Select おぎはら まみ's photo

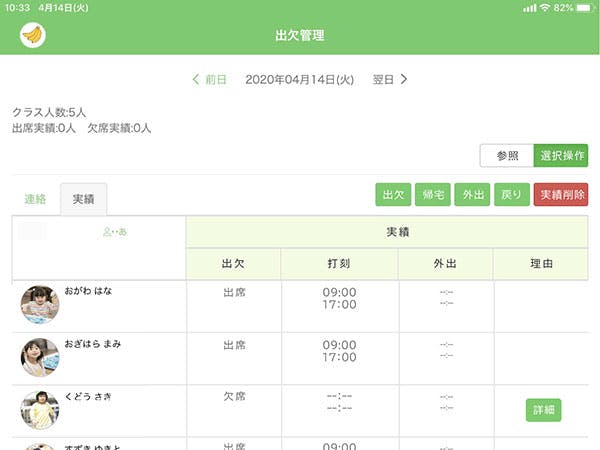click(x=40, y=357)
